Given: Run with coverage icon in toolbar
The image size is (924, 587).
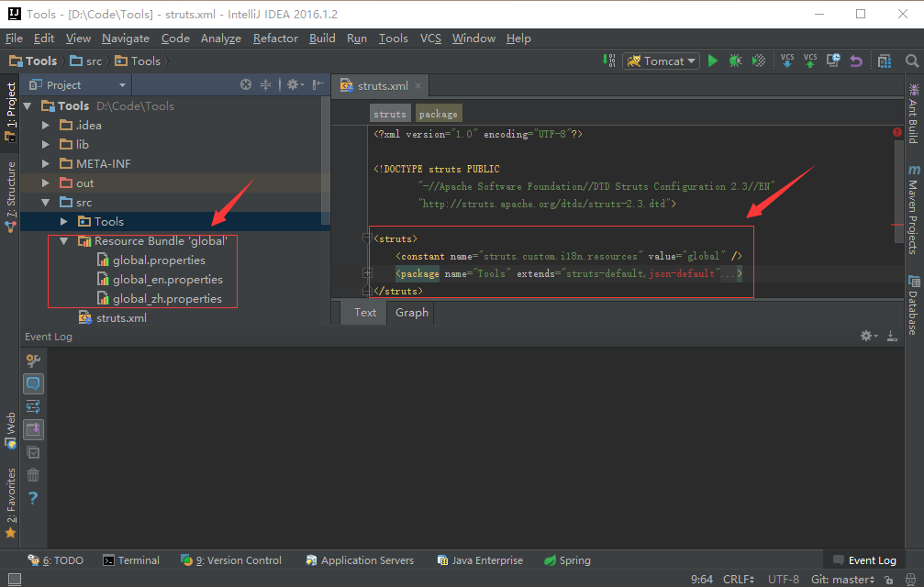Looking at the screenshot, I should pos(759,61).
